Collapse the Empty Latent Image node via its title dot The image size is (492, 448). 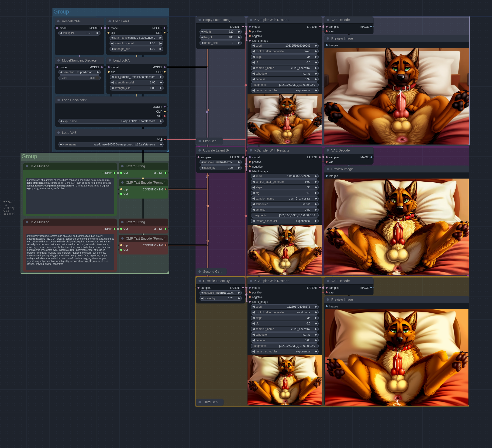point(200,20)
